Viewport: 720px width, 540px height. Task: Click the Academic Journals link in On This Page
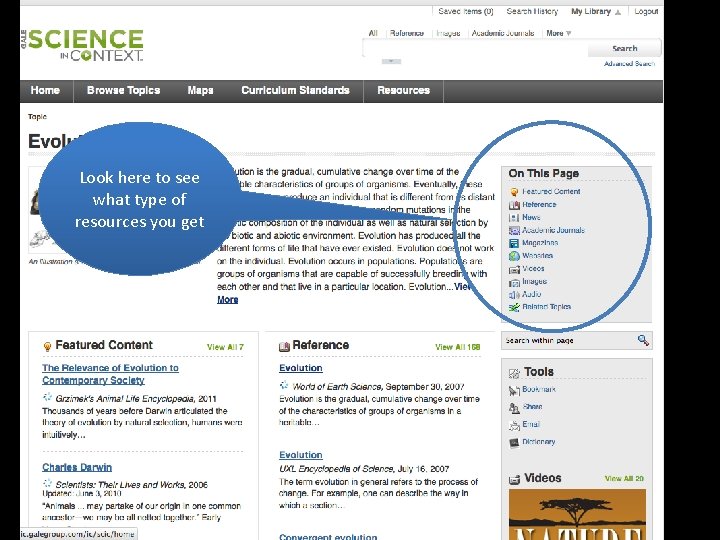tap(553, 230)
